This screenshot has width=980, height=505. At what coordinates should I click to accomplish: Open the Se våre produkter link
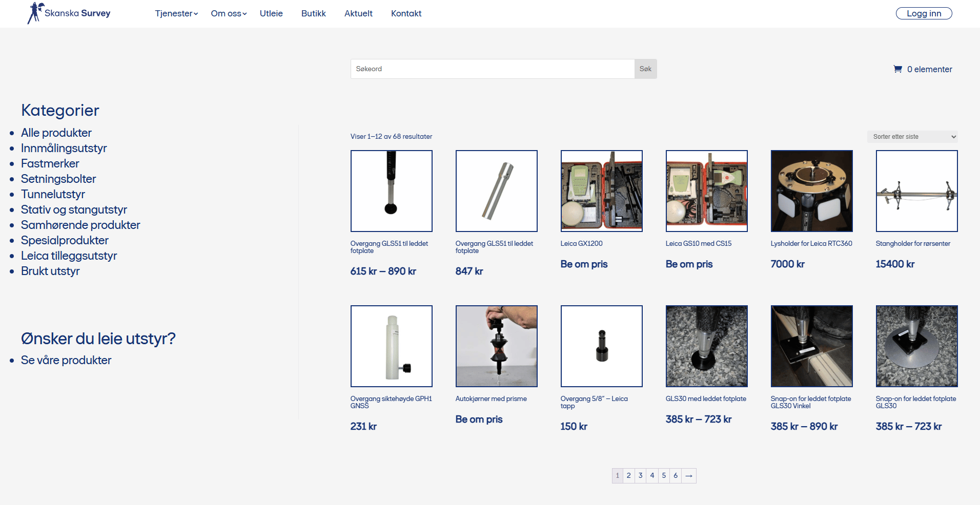[66, 360]
